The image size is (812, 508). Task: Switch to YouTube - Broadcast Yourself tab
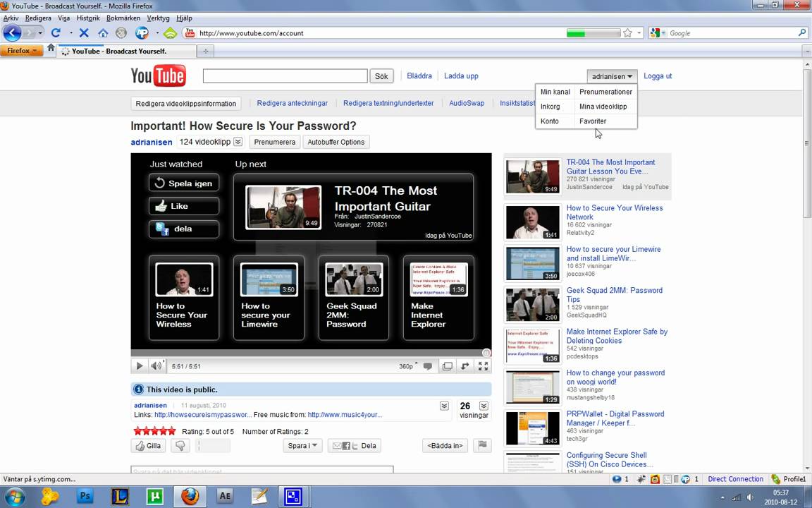pyautogui.click(x=128, y=51)
